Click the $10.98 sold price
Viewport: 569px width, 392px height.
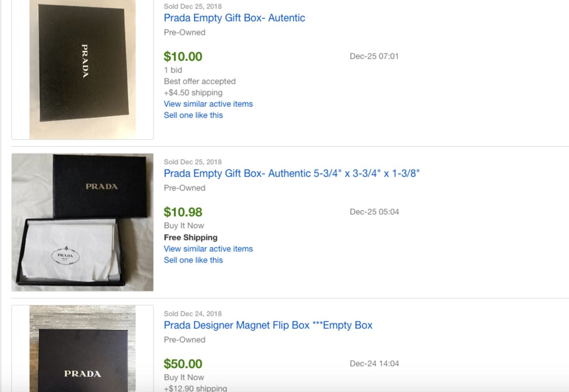[183, 212]
